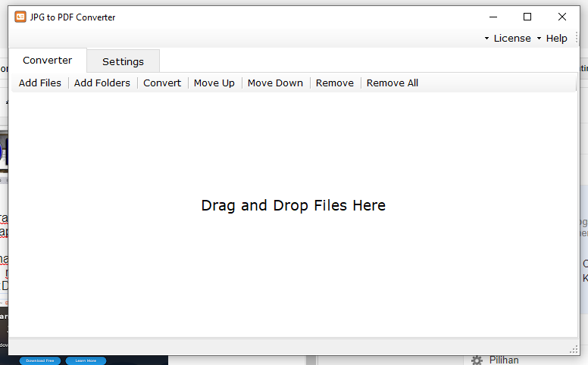The image size is (588, 365).
Task: Click the resize grip in the status bar
Action: [x=574, y=349]
